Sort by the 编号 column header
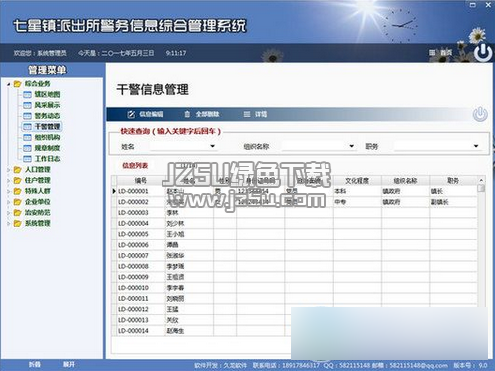Image resolution: width=495 pixels, height=371 pixels. click(141, 181)
